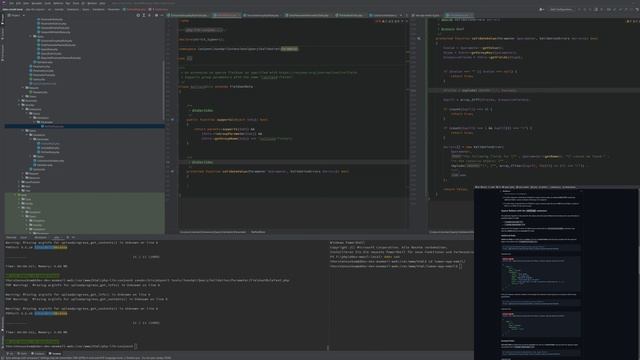Expand all nodes in Project panel
Viewport: 640px width, 360px height.
[144, 15]
